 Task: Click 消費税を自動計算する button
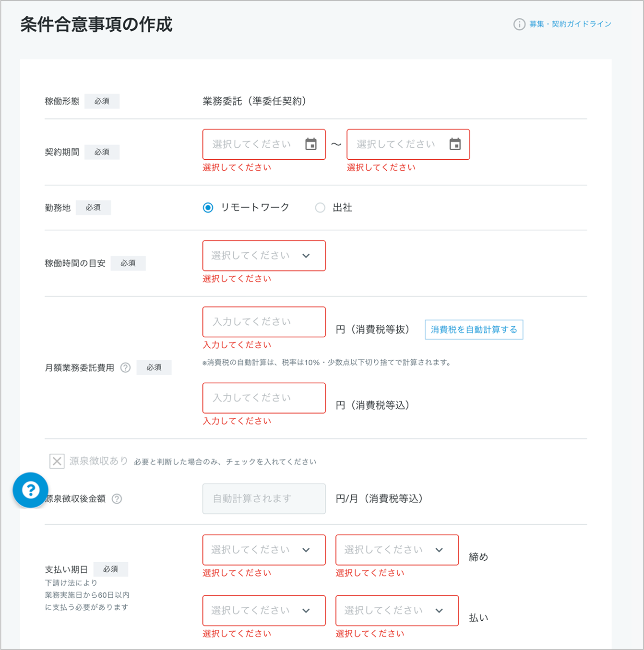tap(474, 330)
